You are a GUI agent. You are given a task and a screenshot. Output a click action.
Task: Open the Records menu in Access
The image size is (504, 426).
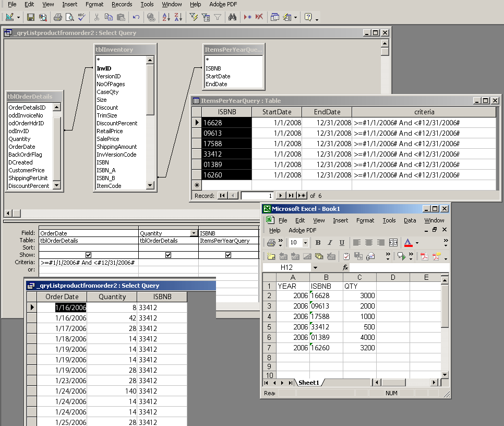pyautogui.click(x=122, y=4)
